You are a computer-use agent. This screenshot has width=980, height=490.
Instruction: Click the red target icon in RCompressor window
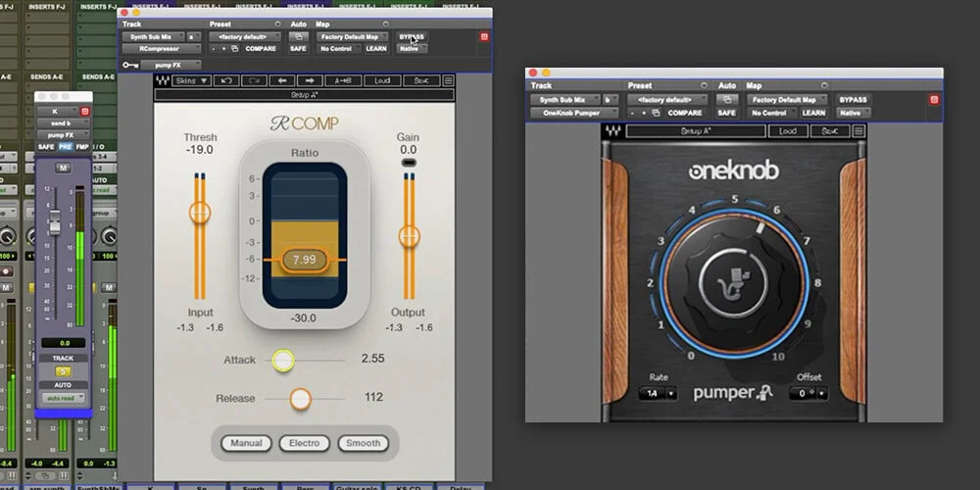pyautogui.click(x=484, y=37)
